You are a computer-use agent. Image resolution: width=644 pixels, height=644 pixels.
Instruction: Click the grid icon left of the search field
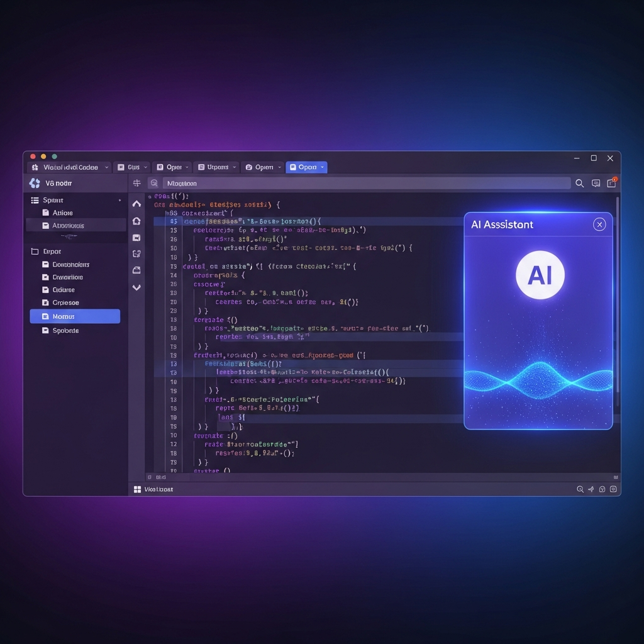(136, 183)
